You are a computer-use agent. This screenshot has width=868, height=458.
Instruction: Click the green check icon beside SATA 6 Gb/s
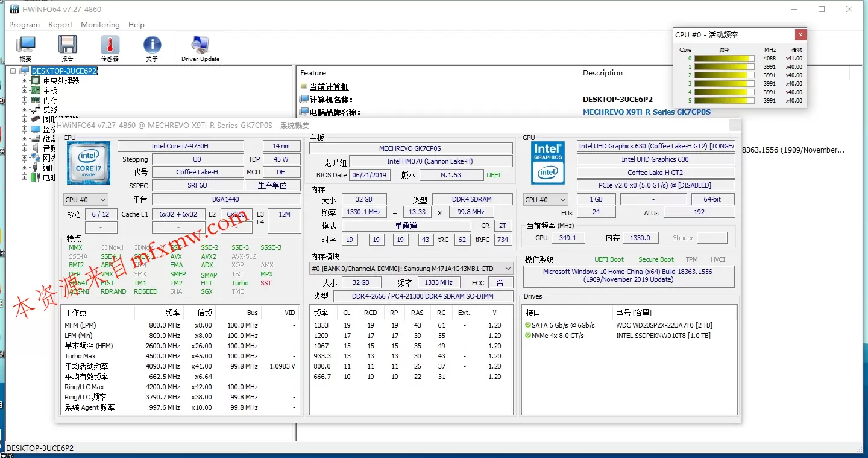(x=528, y=325)
